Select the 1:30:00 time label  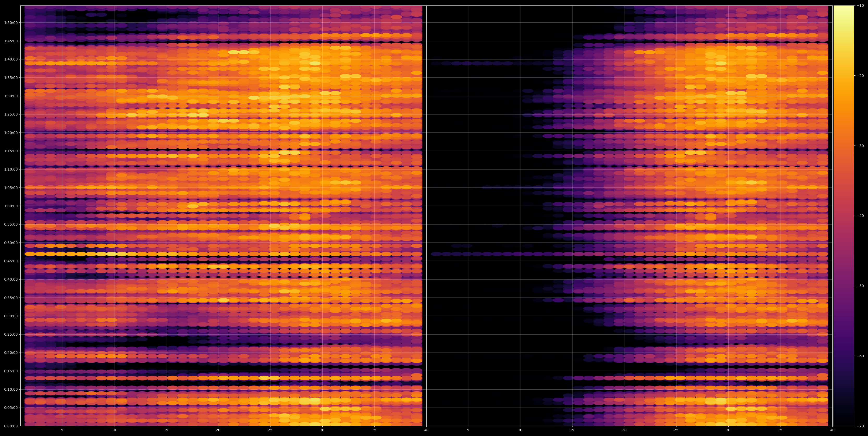[11, 96]
